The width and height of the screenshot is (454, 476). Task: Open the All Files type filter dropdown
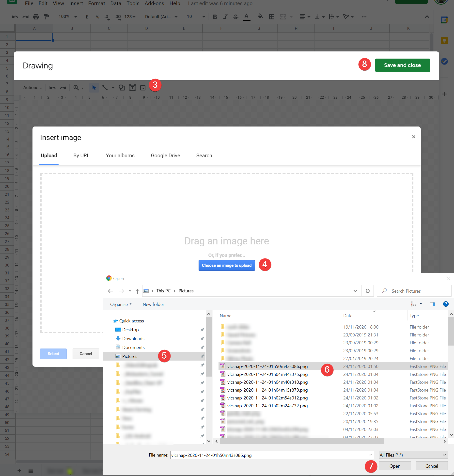[413, 455]
